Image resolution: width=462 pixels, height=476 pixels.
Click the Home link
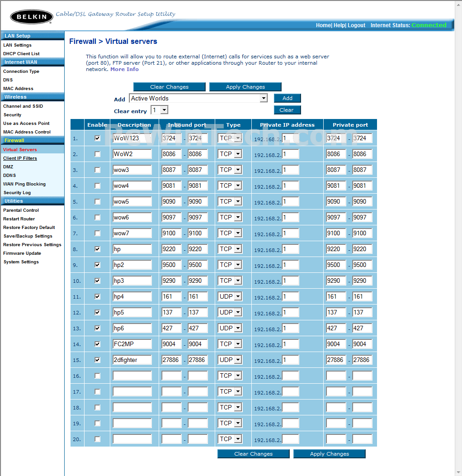[x=323, y=25]
